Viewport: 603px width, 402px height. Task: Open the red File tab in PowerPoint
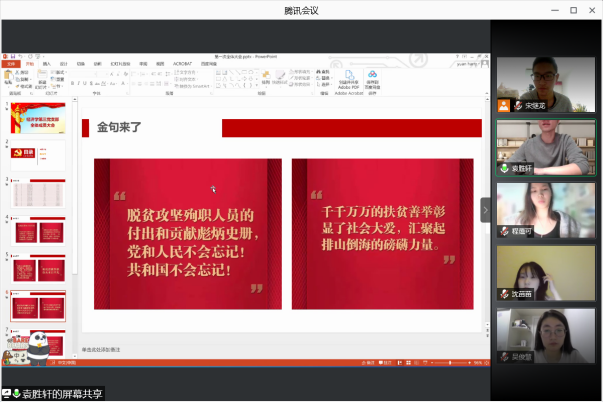pyautogui.click(x=10, y=63)
